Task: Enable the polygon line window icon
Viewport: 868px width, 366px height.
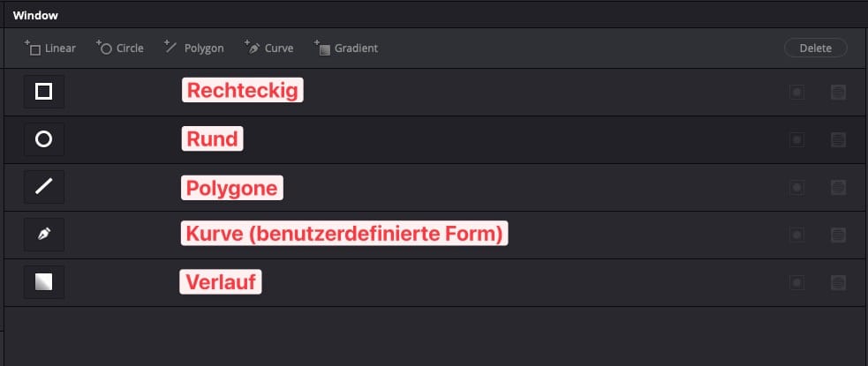Action: pyautogui.click(x=44, y=187)
